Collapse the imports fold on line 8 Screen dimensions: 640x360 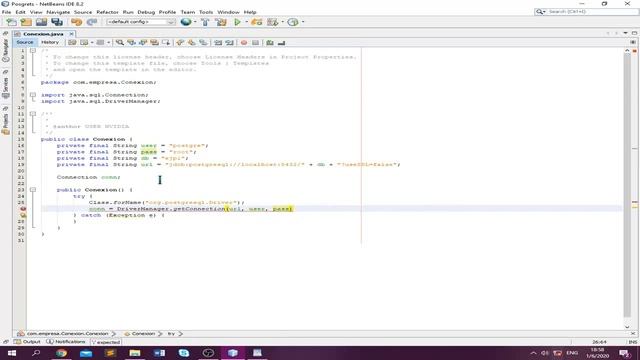[33, 95]
